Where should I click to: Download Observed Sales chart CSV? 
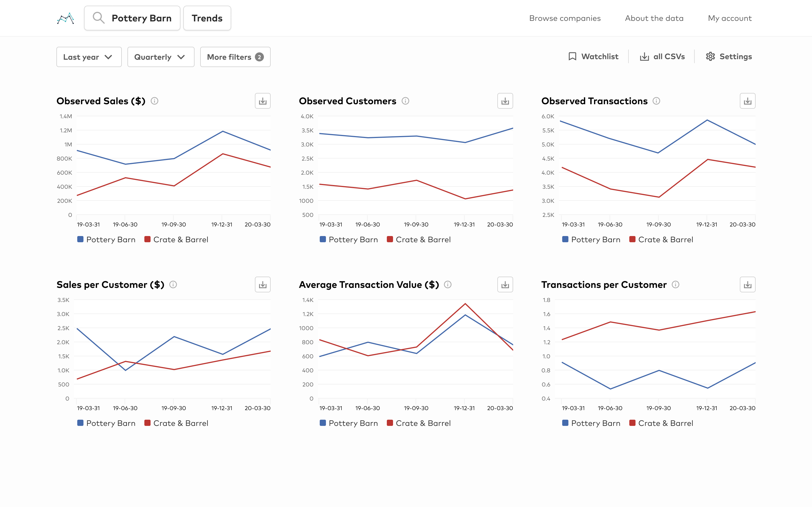pyautogui.click(x=262, y=101)
